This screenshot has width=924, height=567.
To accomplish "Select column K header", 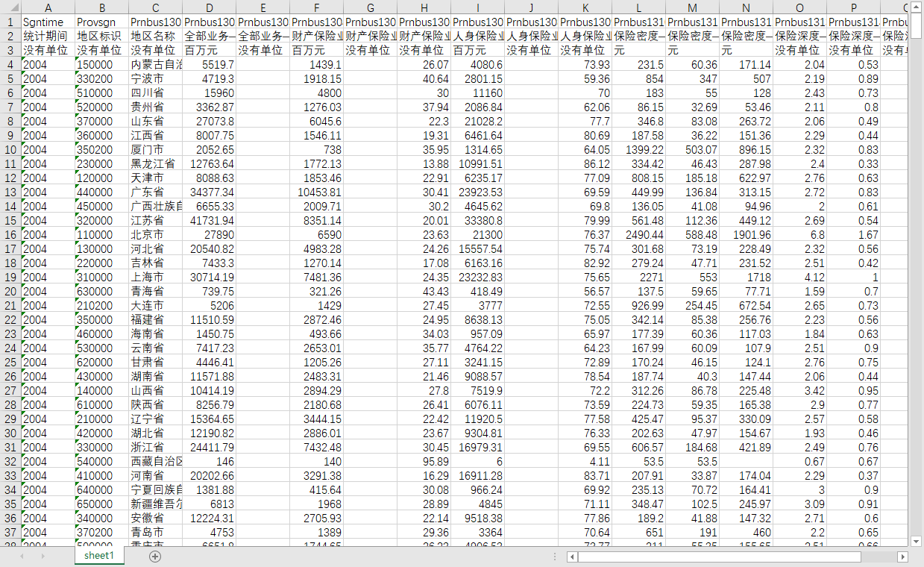I will click(585, 7).
